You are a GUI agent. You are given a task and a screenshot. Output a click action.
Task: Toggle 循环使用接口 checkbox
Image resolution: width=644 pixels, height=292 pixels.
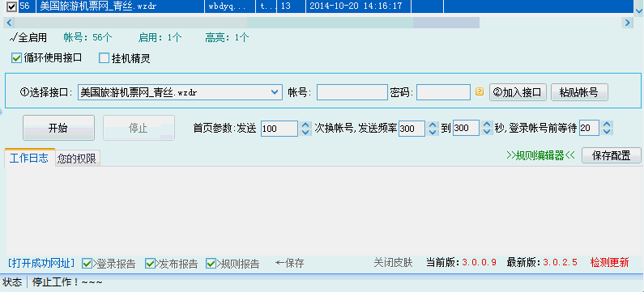pos(16,58)
